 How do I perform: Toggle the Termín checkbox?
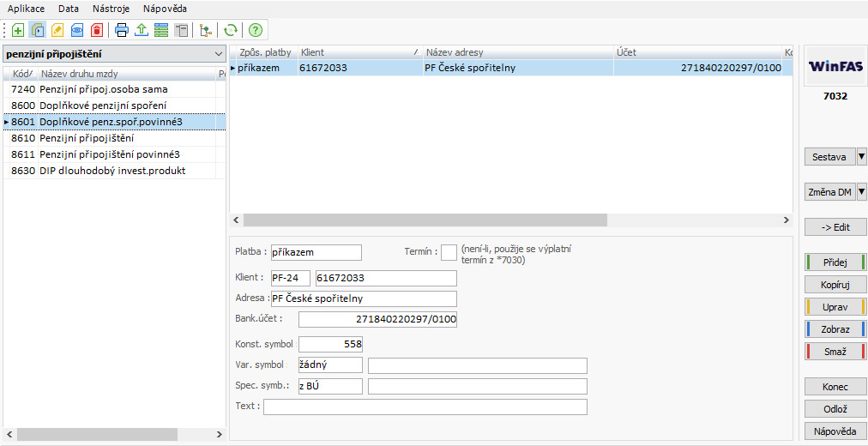tap(449, 252)
